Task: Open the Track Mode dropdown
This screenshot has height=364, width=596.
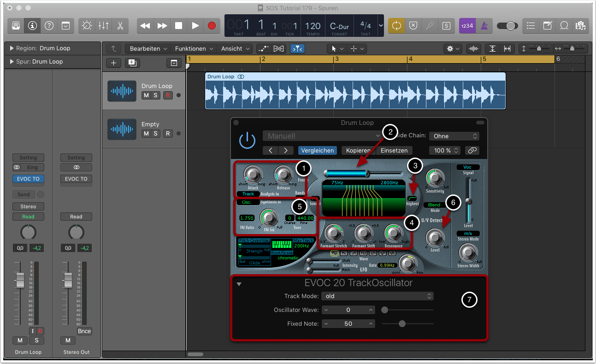Action: (377, 296)
